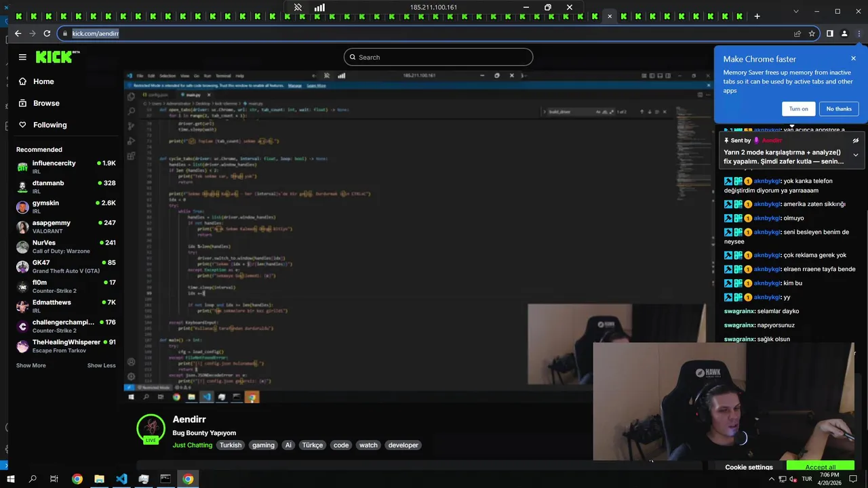The image size is (868, 488).
Task: Open File Explorer from taskbar
Action: coord(99,479)
